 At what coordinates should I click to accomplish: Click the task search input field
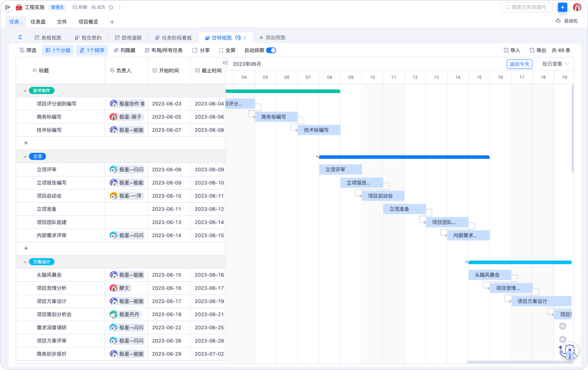(x=527, y=7)
